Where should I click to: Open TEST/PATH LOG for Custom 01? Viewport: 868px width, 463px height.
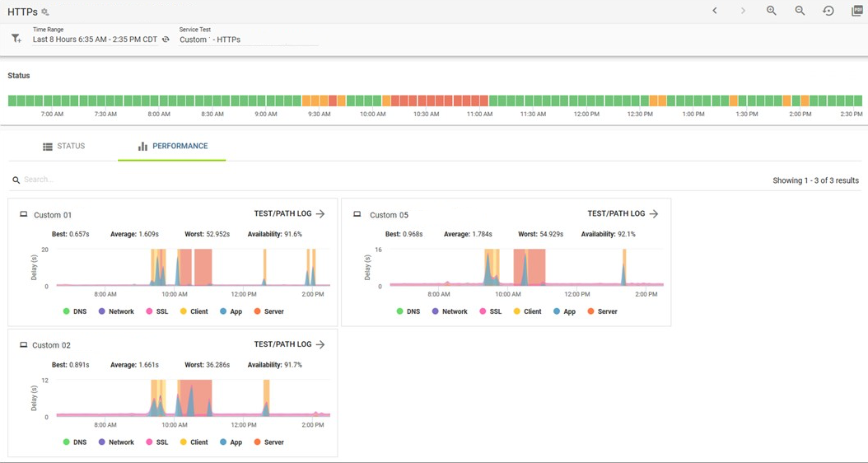pyautogui.click(x=290, y=213)
